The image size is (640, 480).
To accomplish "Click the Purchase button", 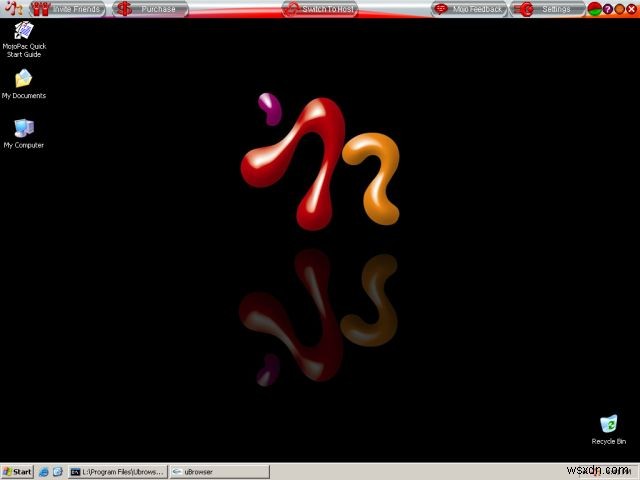I will coord(150,9).
